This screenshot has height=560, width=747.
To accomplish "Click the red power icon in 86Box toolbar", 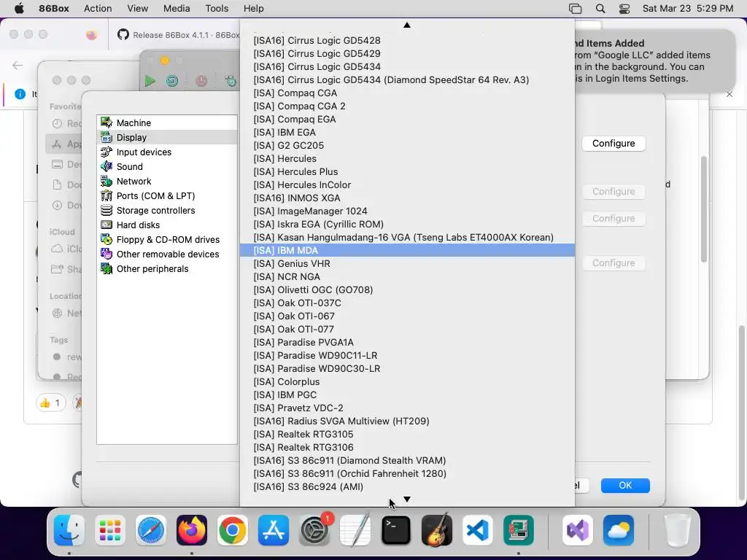I will (201, 81).
